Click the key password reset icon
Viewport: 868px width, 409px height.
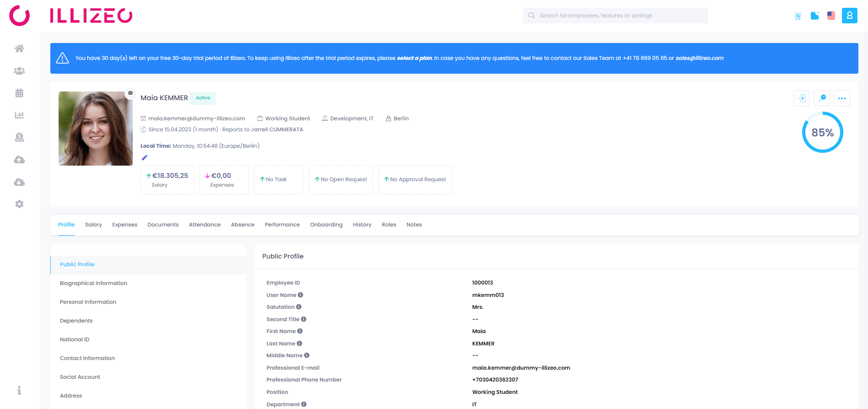[x=822, y=98]
